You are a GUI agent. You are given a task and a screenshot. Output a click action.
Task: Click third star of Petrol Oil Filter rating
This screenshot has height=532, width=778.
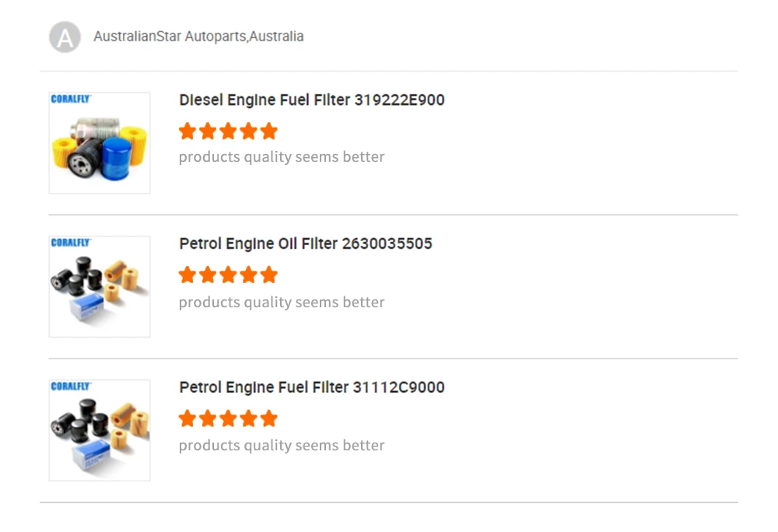[228, 275]
